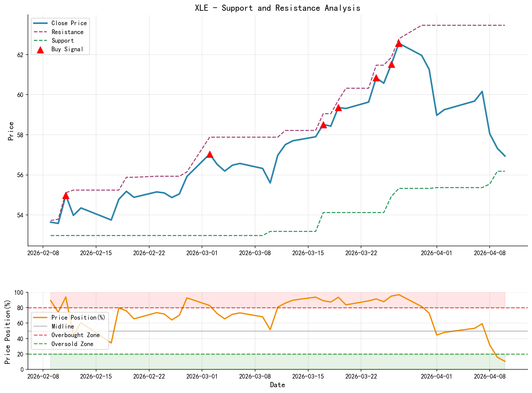Click the 'Price' y-axis label of the upper chart
Viewport: 532px width, 393px height.
[x=11, y=131]
